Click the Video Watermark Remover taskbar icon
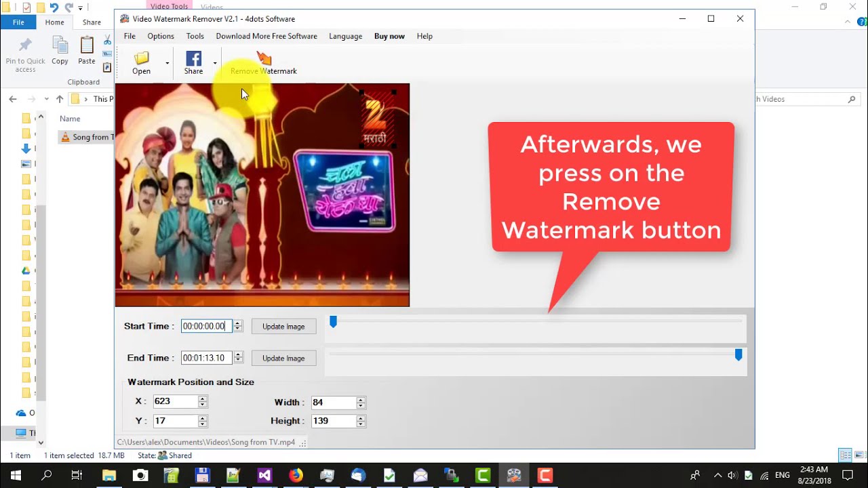 (514, 475)
